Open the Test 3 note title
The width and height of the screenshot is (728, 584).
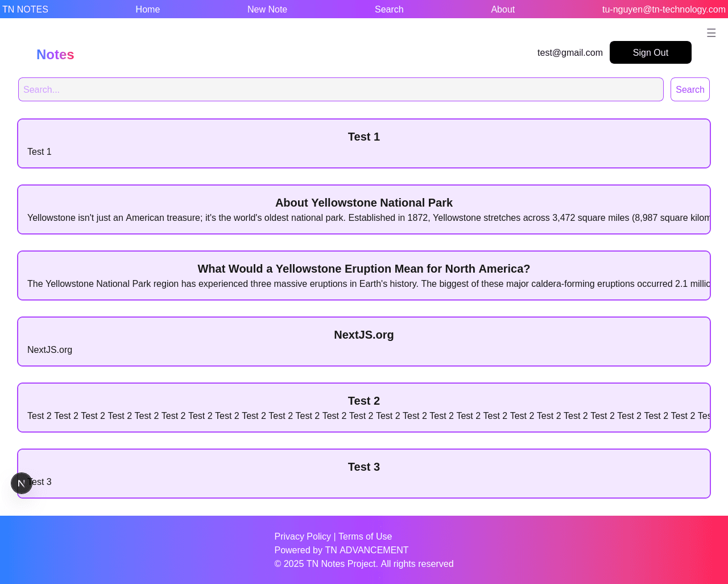pyautogui.click(x=364, y=467)
